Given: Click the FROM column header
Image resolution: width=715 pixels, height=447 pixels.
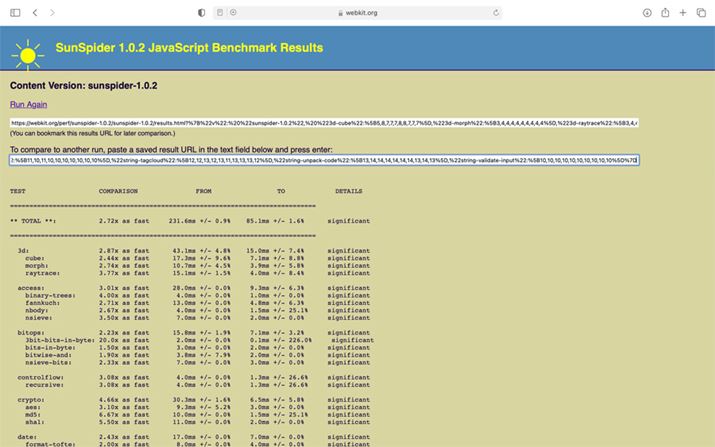Looking at the screenshot, I should pos(203,191).
